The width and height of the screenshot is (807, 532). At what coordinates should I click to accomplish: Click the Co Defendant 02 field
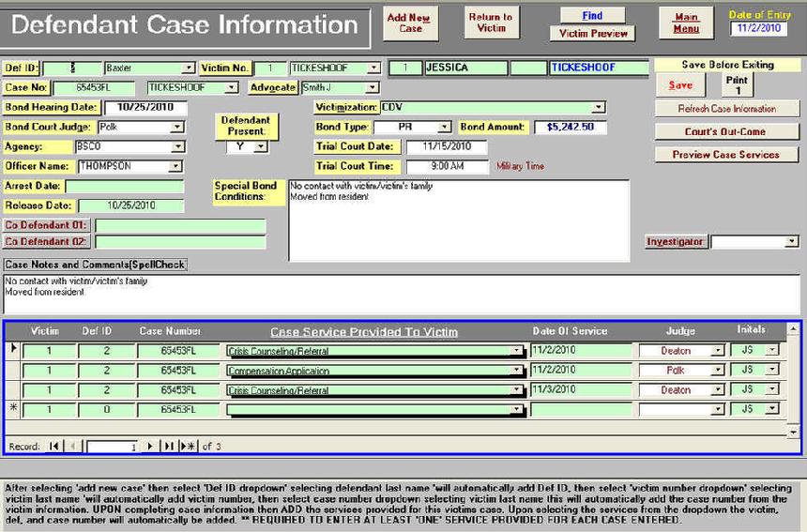(x=180, y=242)
